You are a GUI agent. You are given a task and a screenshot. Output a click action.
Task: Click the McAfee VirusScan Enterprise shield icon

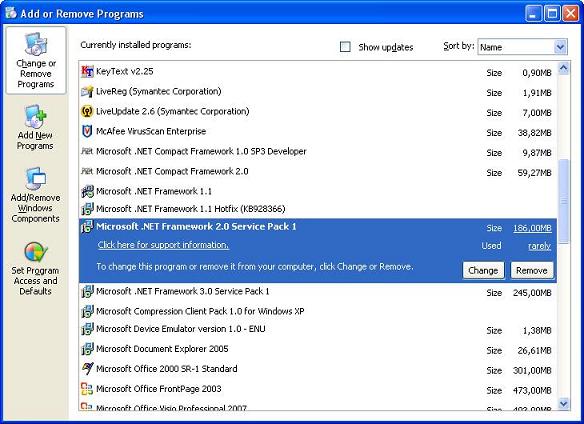tap(87, 131)
